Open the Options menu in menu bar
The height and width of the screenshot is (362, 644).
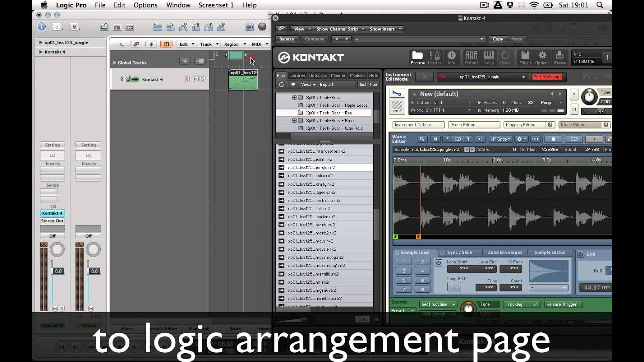[146, 5]
